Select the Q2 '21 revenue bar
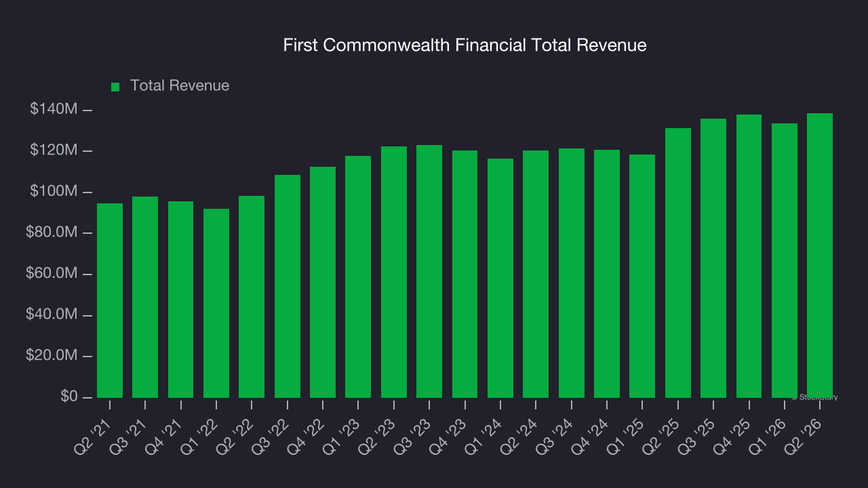868x488 pixels. pos(110,300)
